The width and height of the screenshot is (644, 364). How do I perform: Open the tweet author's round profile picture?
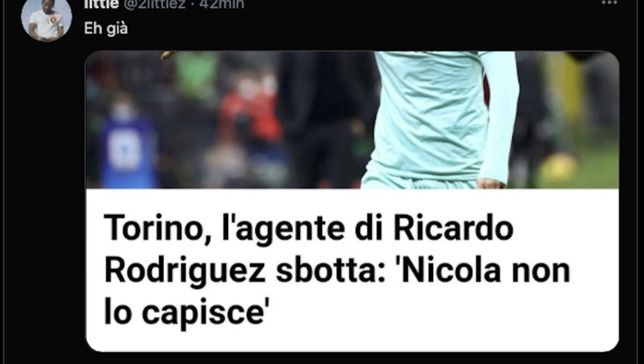point(46,19)
